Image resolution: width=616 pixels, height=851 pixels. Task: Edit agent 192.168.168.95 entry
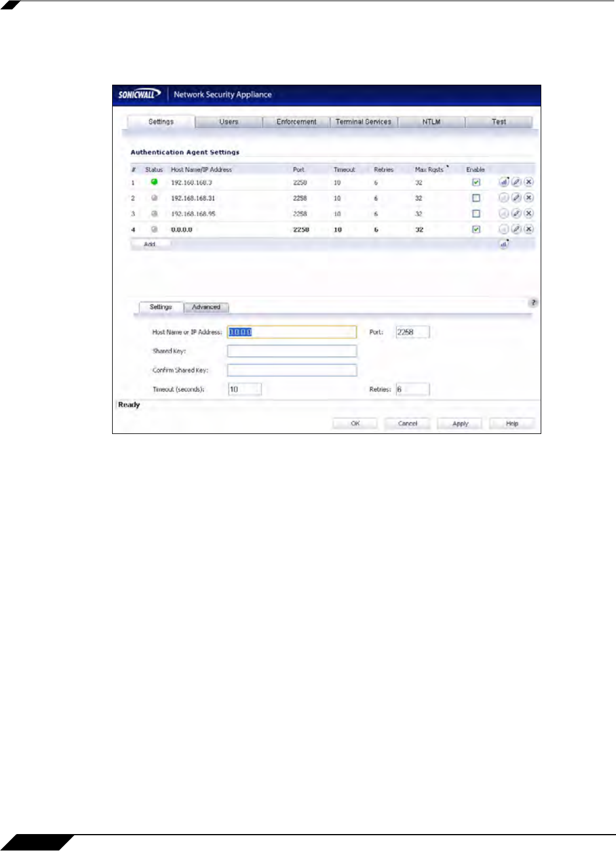pyautogui.click(x=516, y=214)
